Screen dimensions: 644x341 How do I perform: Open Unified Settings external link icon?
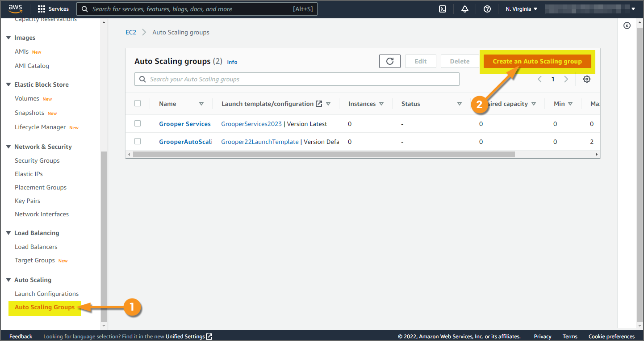point(209,337)
